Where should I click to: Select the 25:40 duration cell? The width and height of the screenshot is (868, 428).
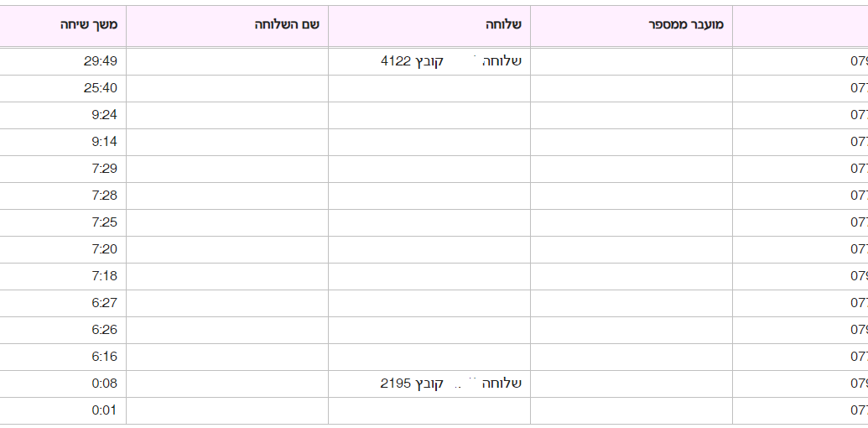[x=101, y=88]
